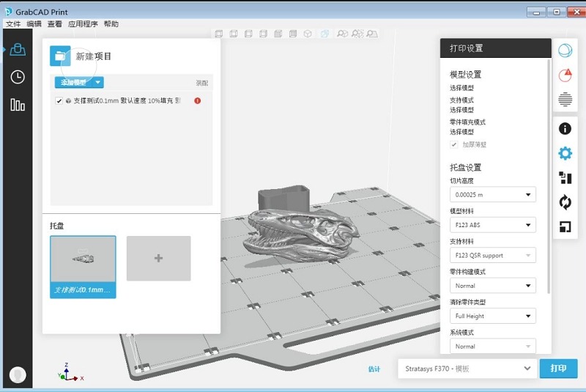Click the red error icon on model
Viewport: 586px width, 392px height.
coord(198,100)
